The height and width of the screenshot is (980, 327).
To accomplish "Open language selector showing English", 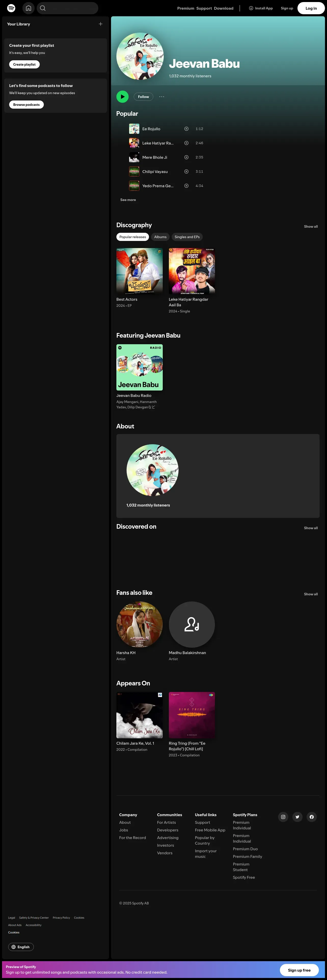I will (21, 947).
